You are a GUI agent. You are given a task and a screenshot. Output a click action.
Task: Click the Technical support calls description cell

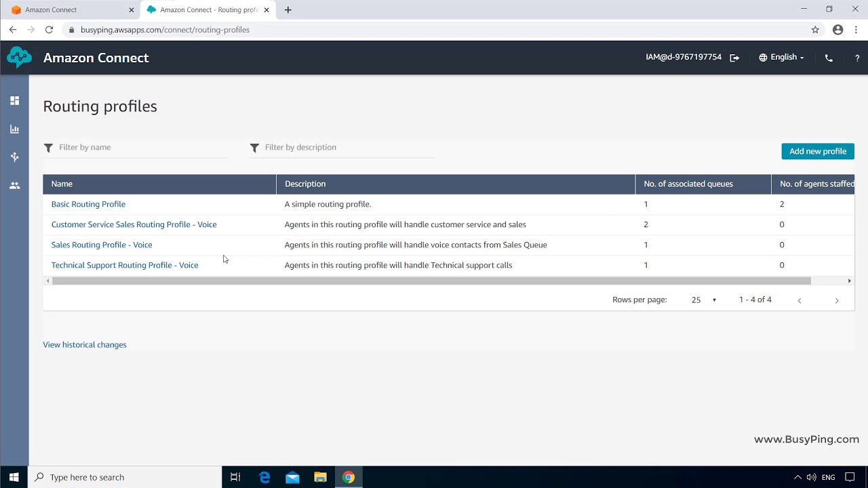tap(398, 265)
